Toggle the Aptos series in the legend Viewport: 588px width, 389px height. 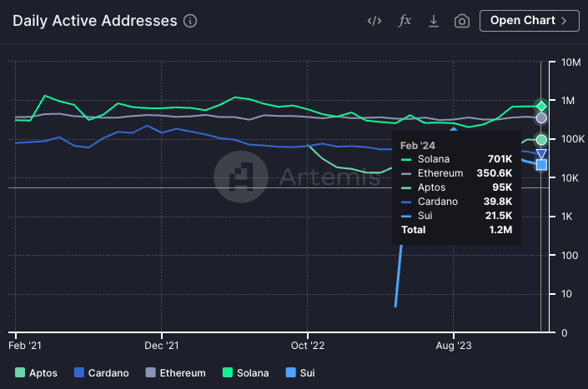(x=36, y=373)
